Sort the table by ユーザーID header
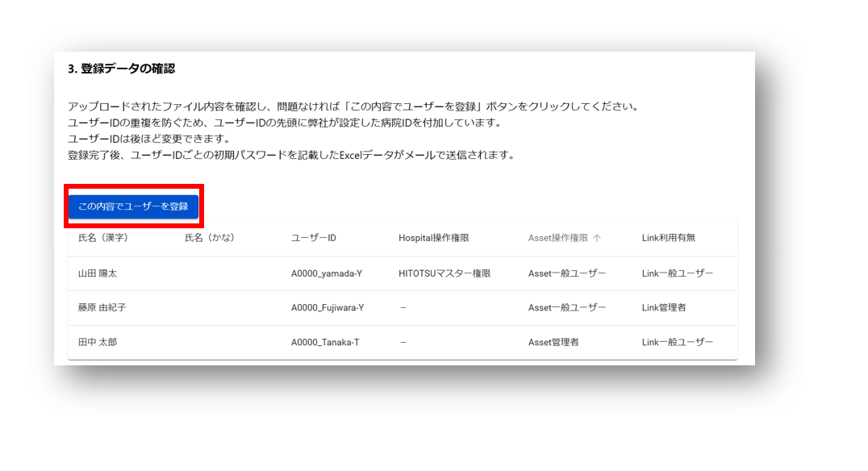The height and width of the screenshot is (471, 868). 313,238
